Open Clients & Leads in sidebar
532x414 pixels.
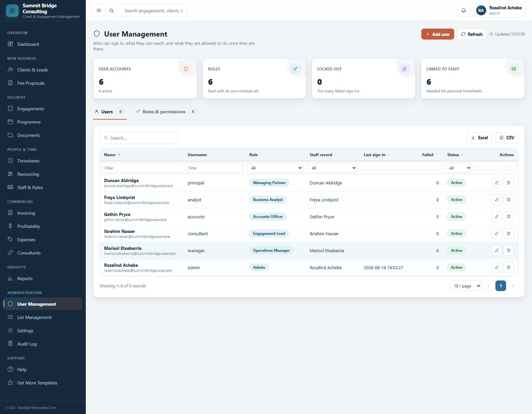[x=43, y=70]
